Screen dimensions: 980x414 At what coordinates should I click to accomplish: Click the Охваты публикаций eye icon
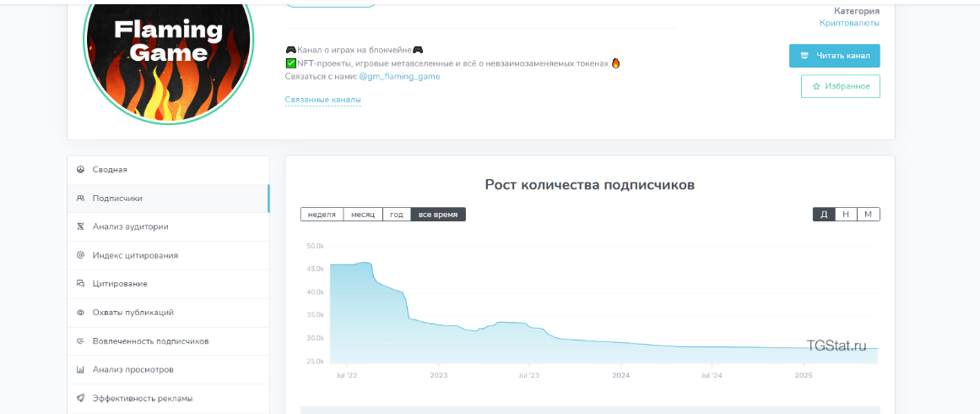[80, 312]
